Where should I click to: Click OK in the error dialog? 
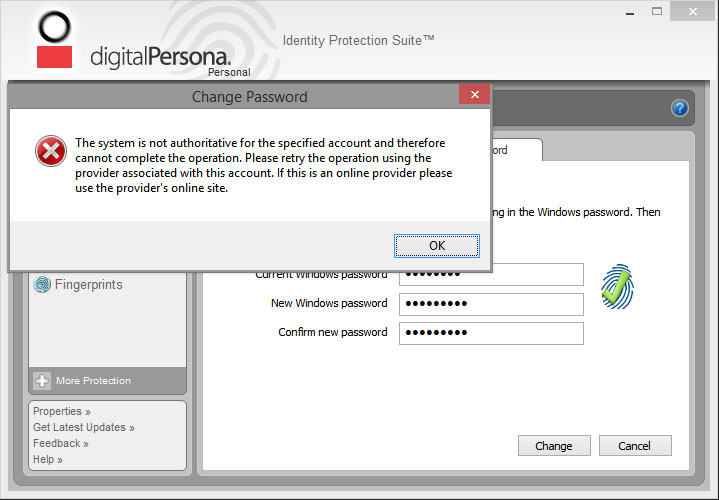click(x=437, y=246)
